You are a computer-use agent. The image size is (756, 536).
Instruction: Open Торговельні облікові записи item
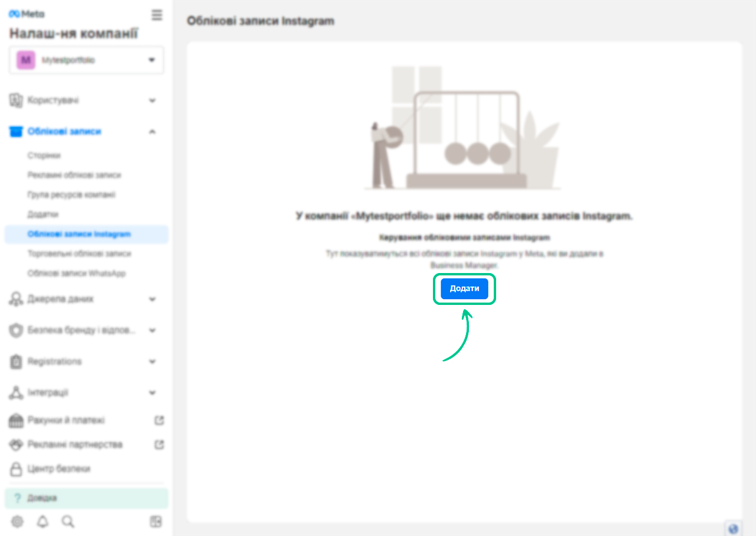pos(79,254)
